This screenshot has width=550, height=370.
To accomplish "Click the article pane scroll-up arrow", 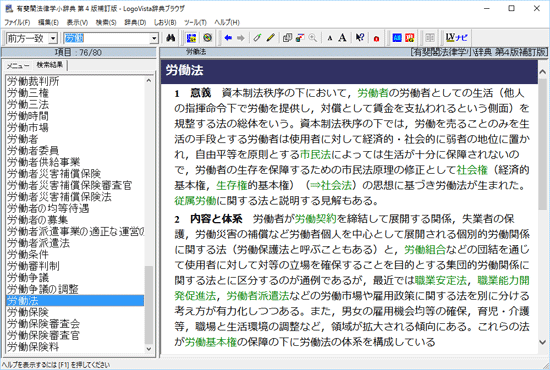I will pyautogui.click(x=542, y=72).
